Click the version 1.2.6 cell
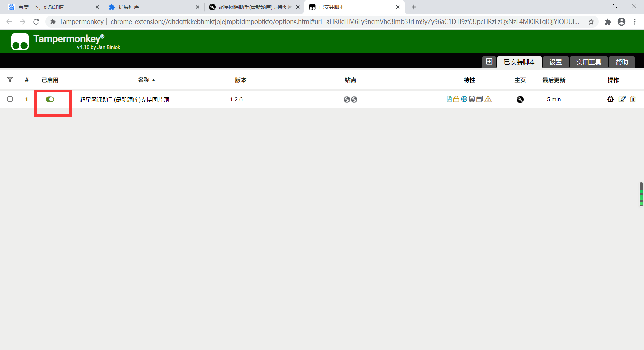Image resolution: width=644 pixels, height=350 pixels. click(236, 99)
